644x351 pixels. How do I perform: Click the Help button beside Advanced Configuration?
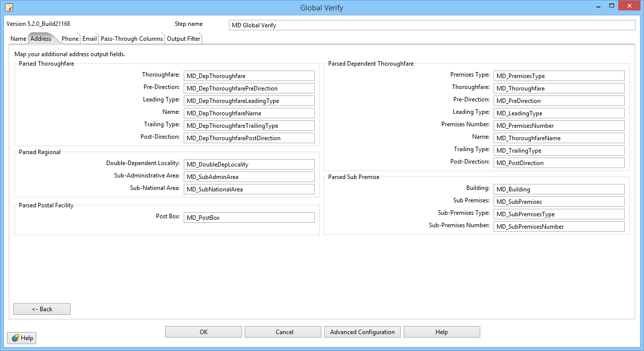[441, 332]
